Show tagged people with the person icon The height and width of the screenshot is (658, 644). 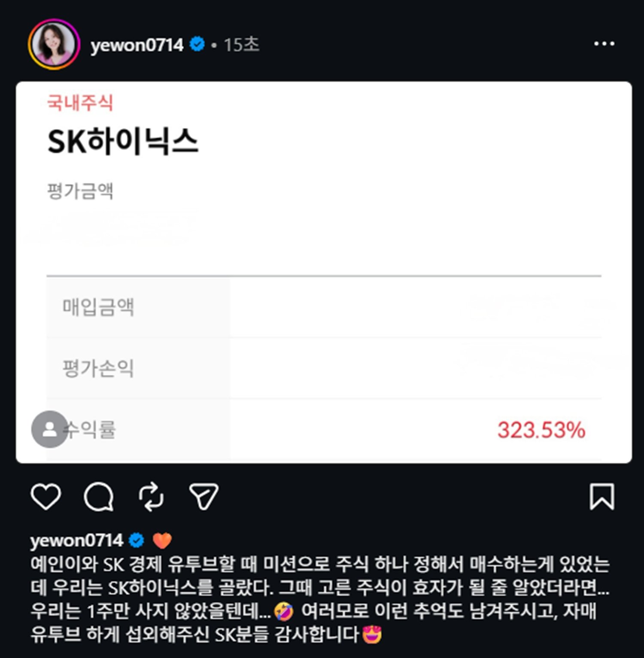point(50,429)
